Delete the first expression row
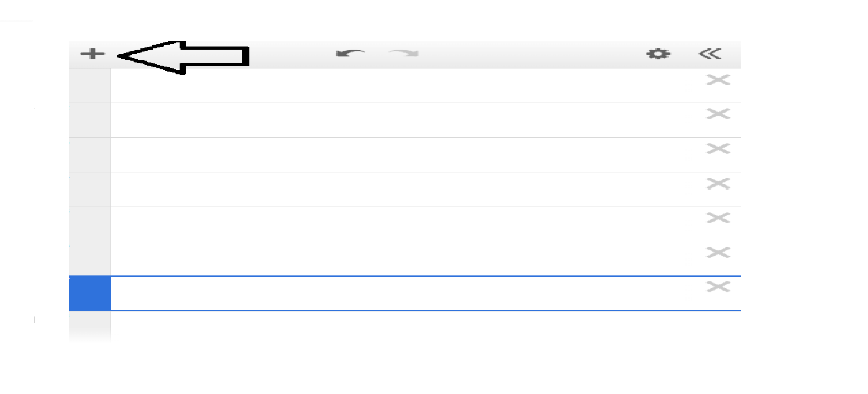This screenshot has width=868, height=394. coord(718,80)
